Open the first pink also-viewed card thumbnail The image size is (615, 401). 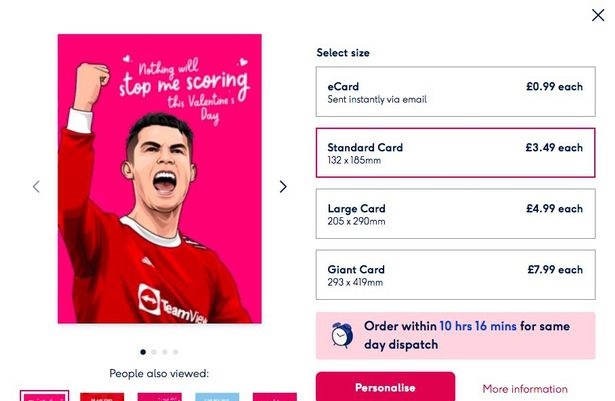(45, 396)
